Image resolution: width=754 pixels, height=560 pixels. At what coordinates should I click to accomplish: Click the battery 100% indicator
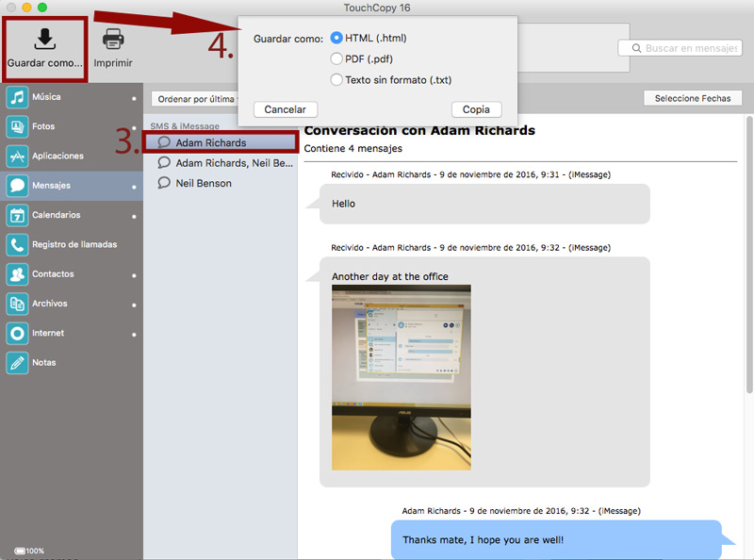(x=29, y=551)
